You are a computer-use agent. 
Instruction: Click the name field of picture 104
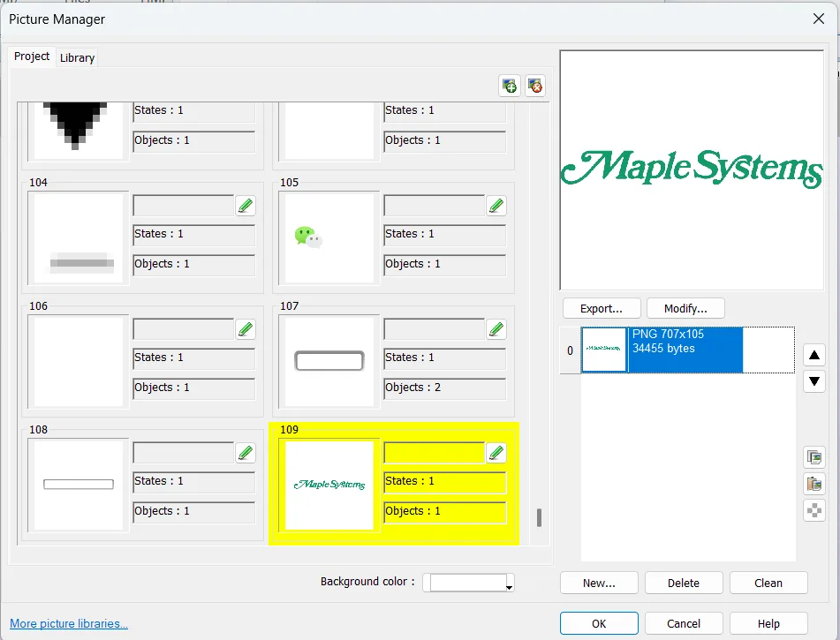pos(184,206)
